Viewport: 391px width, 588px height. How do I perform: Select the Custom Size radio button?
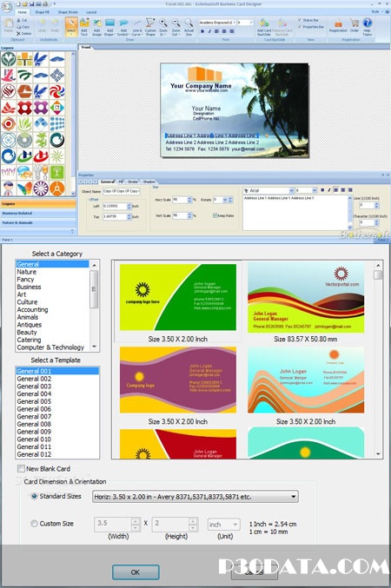coord(34,523)
